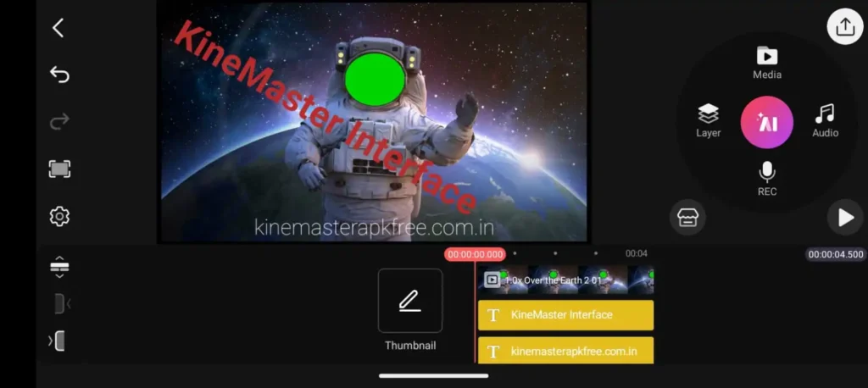Open the capture frame tool

pyautogui.click(x=60, y=169)
